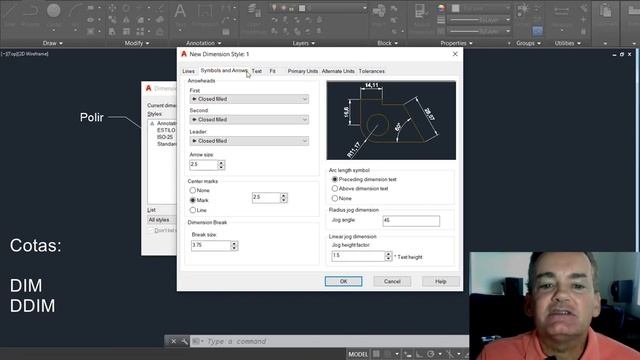
Task: Select the Mark center marks radio button
Action: click(x=193, y=200)
